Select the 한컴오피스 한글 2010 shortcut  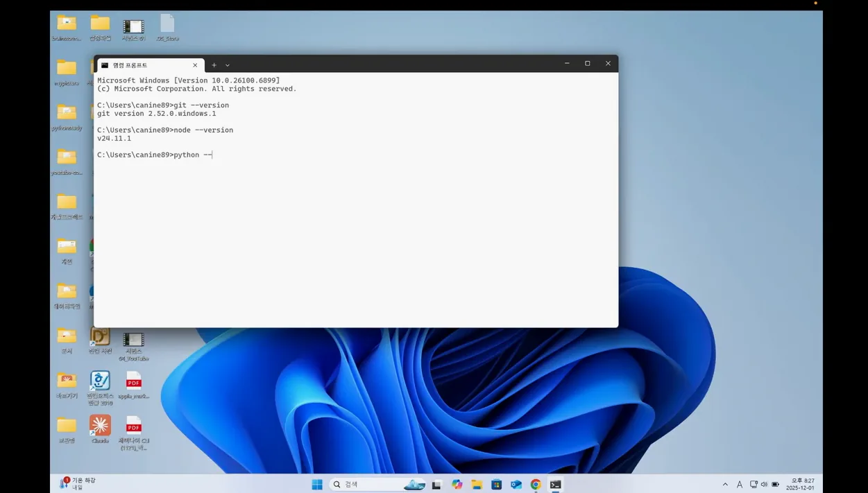point(100,387)
